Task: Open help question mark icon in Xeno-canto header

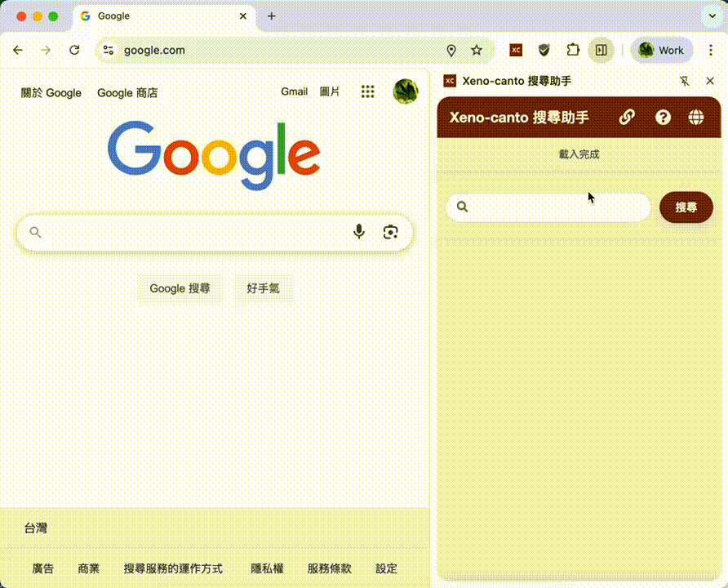Action: tap(663, 117)
